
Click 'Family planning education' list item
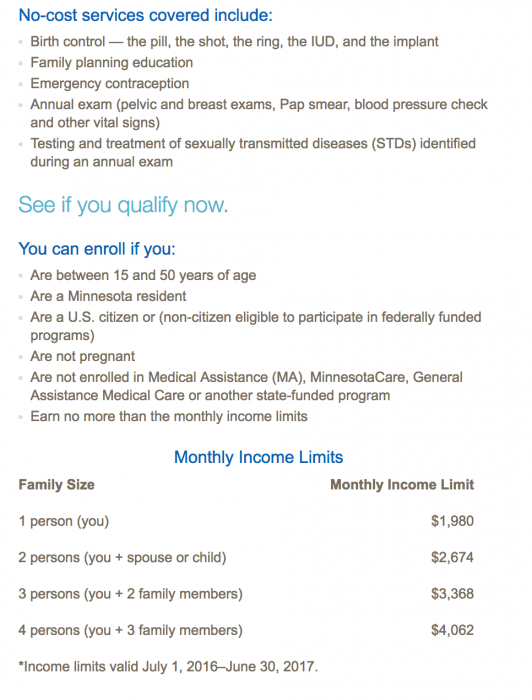[x=112, y=62]
